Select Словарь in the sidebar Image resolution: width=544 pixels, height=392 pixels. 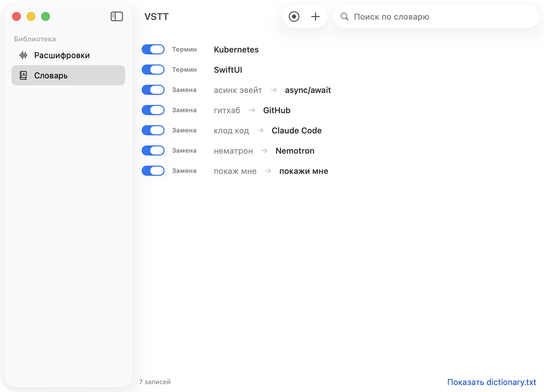click(68, 75)
